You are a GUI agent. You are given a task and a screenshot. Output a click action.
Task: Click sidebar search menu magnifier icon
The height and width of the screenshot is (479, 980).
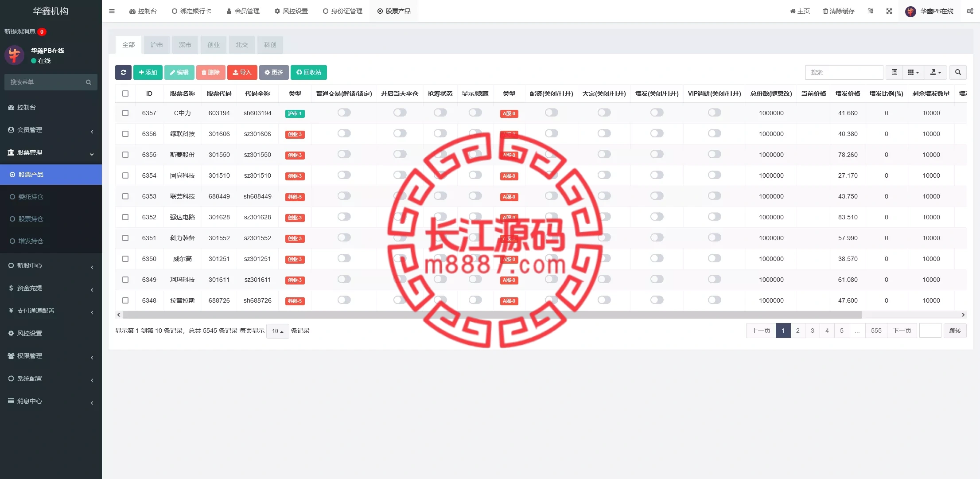pyautogui.click(x=89, y=82)
